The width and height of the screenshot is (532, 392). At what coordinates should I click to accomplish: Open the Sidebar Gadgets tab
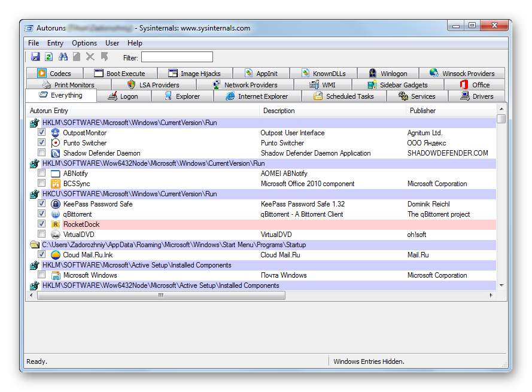coord(398,85)
